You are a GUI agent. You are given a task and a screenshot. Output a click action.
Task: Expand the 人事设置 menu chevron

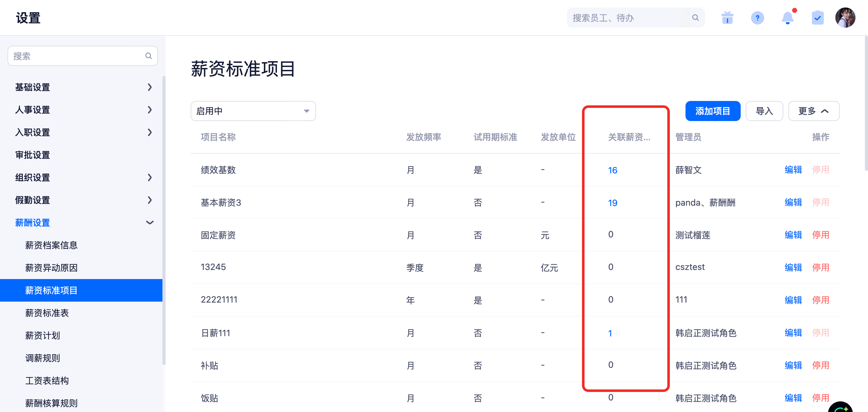click(150, 110)
